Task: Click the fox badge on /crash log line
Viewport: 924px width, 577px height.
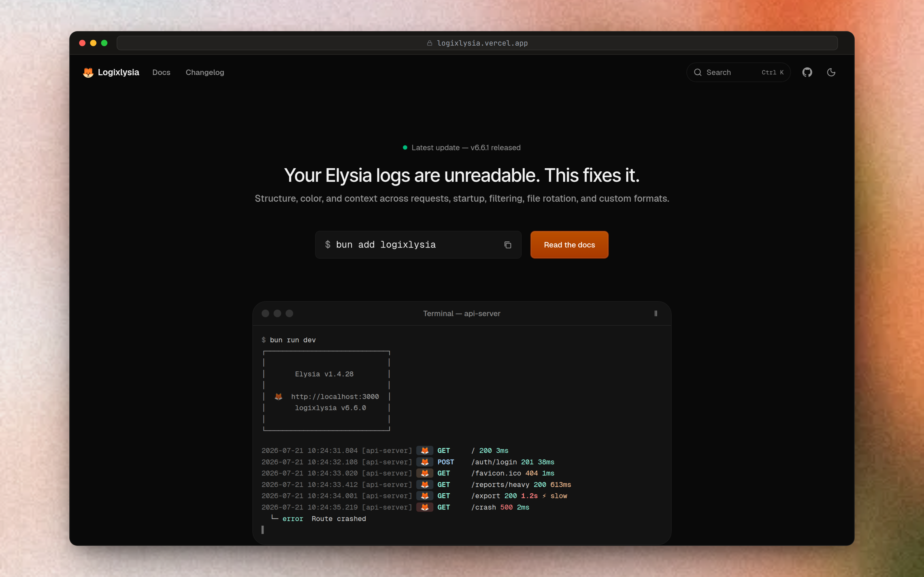Action: pos(424,507)
